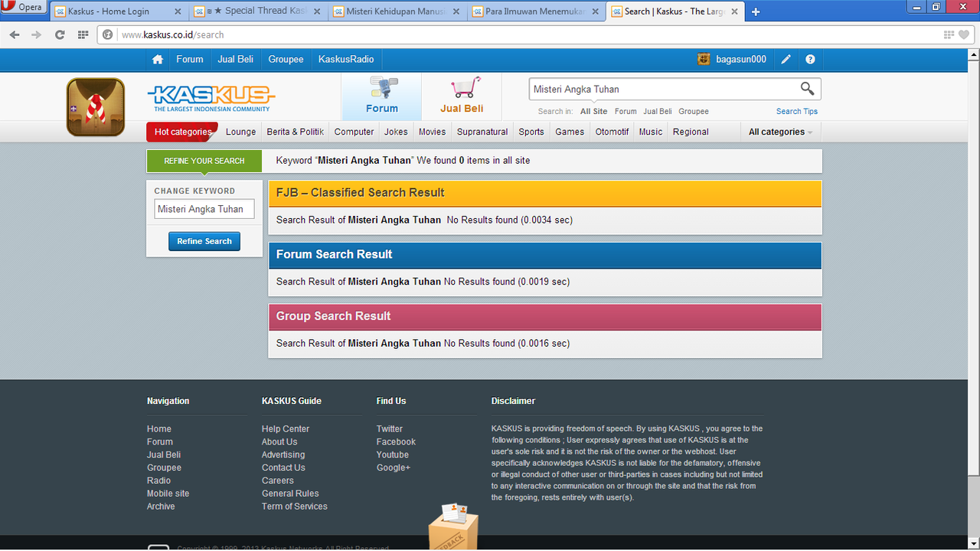Open the Opera menu button

pos(24,8)
